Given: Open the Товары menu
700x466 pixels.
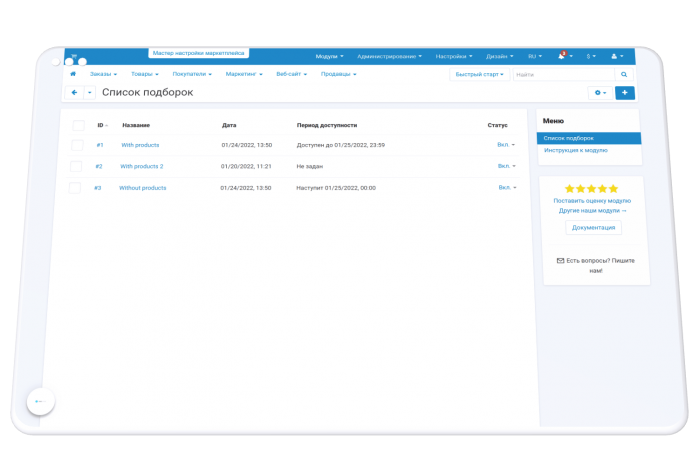Looking at the screenshot, I should (145, 74).
